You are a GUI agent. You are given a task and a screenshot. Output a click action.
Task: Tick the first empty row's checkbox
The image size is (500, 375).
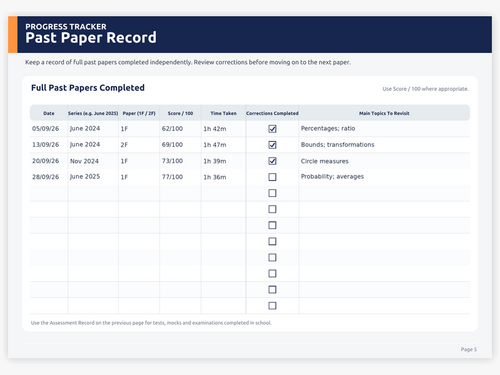272,193
